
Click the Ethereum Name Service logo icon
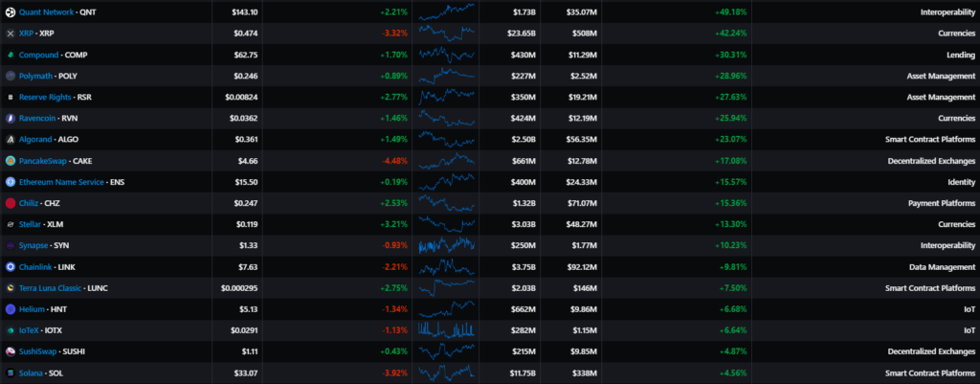10,182
